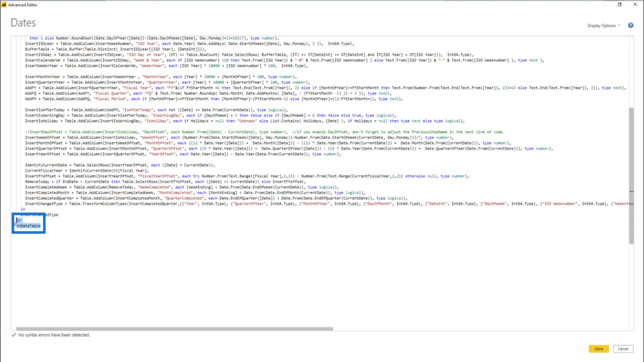Click 'InsertIsWorkingDay' at the line start
Viewport: 644px width, 362px height.
point(45,115)
